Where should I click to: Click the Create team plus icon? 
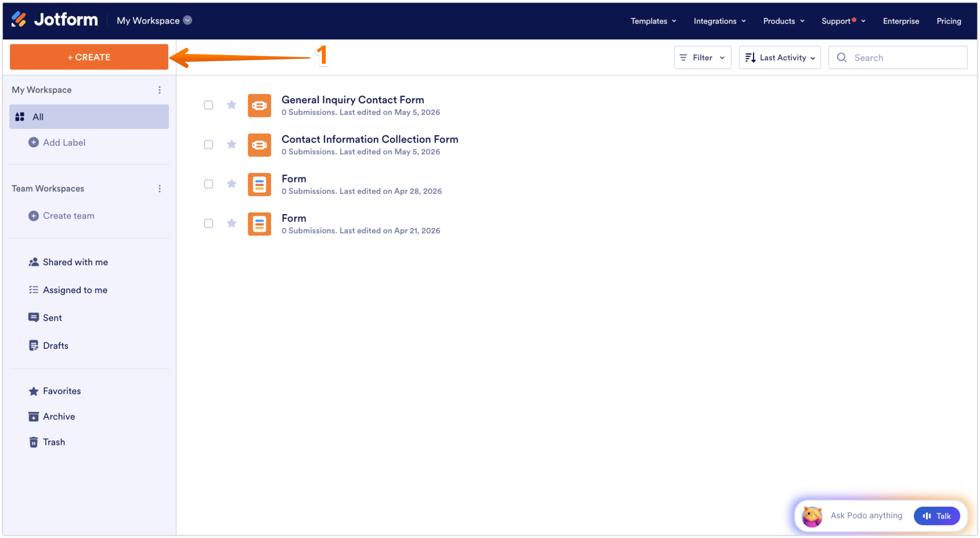click(x=34, y=216)
